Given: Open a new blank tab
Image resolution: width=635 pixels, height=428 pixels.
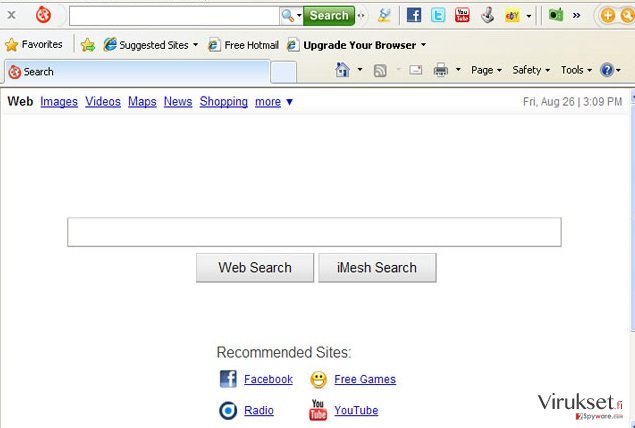Looking at the screenshot, I should point(283,72).
